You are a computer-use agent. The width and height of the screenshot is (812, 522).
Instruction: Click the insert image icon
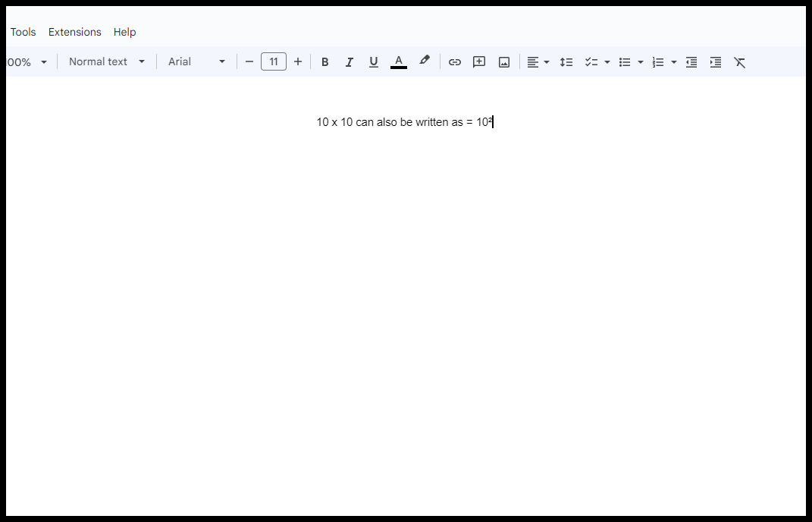(x=504, y=62)
